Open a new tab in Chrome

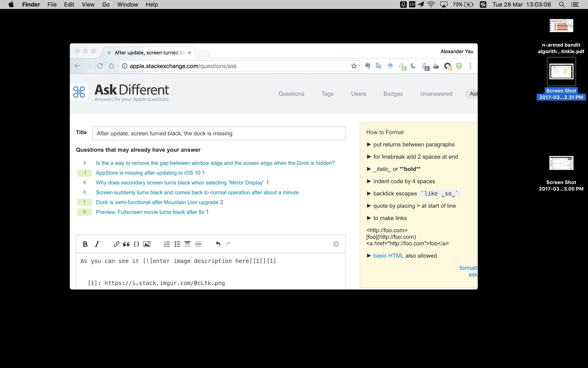[203, 53]
